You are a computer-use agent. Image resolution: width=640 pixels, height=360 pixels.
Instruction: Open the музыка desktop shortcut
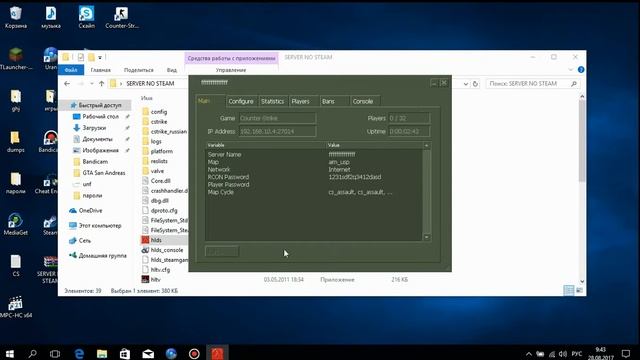click(x=51, y=17)
